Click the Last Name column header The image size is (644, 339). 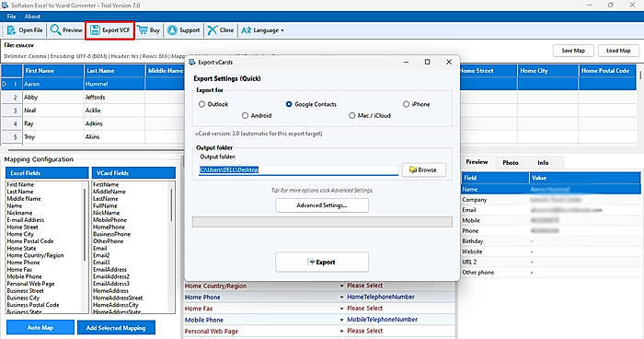point(115,71)
